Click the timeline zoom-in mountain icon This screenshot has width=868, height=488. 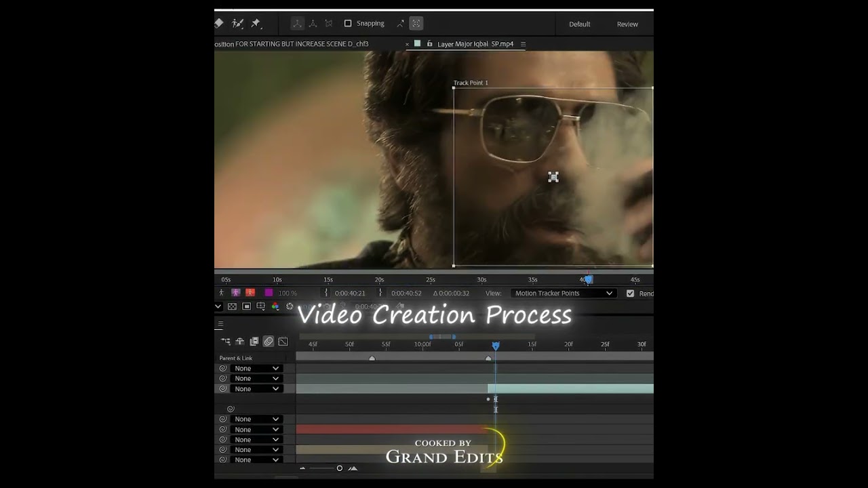tap(353, 468)
